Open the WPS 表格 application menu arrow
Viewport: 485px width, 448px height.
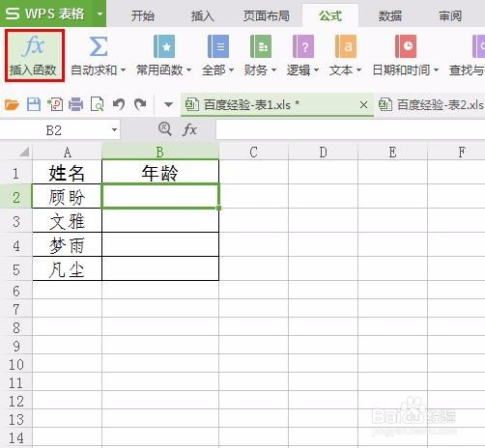100,14
